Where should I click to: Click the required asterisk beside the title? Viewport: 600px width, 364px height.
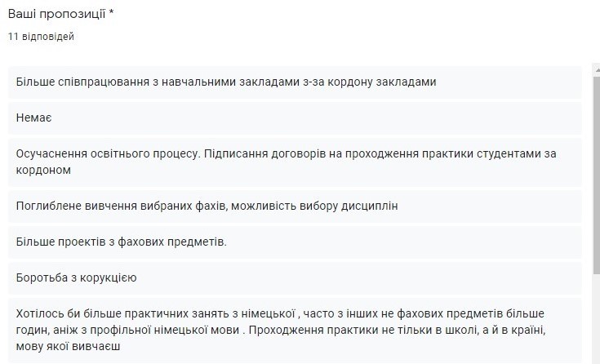(x=112, y=16)
